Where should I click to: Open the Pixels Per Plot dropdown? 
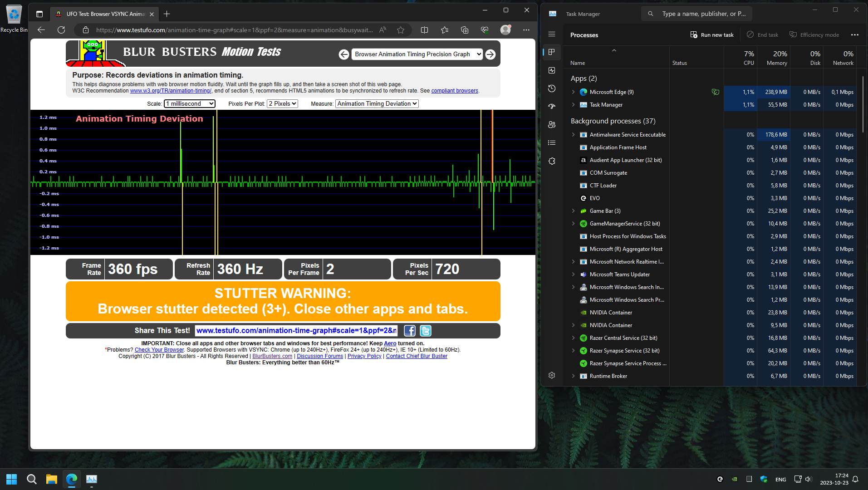tap(282, 103)
